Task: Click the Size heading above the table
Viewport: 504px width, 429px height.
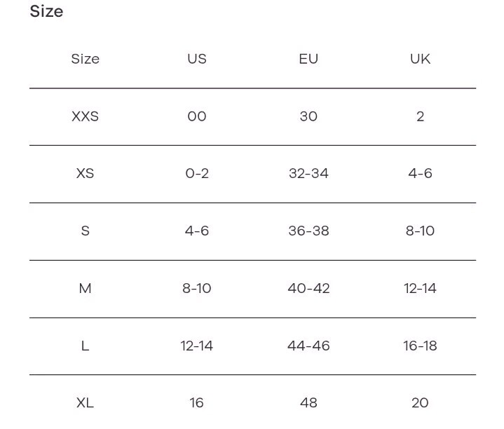Action: point(46,12)
